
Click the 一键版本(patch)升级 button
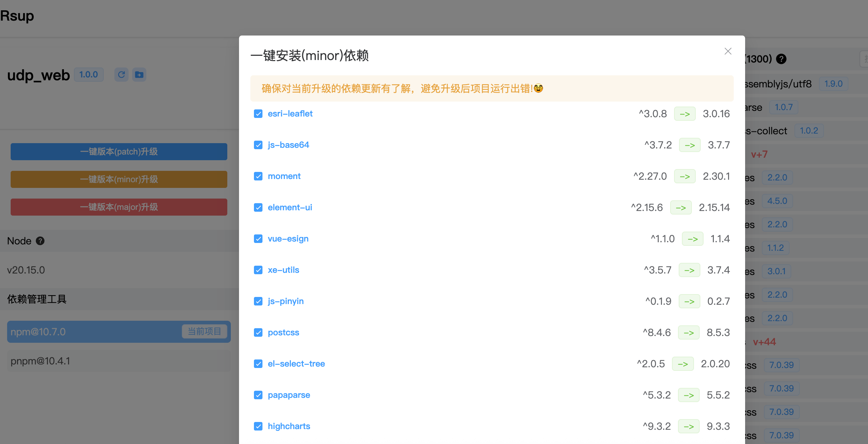(x=119, y=152)
